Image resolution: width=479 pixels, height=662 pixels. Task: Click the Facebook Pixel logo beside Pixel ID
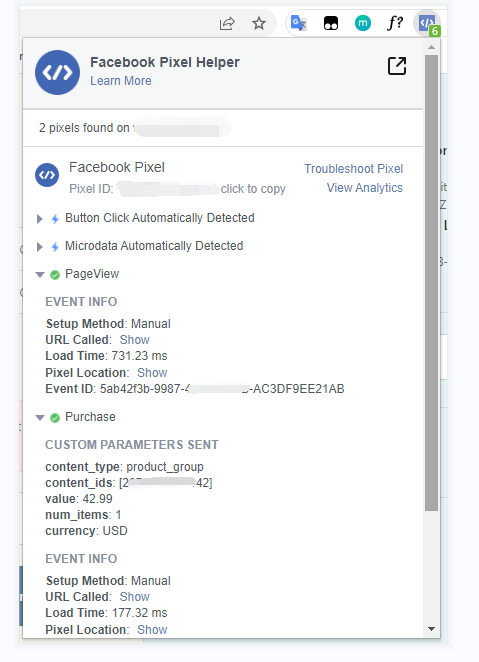coord(47,175)
